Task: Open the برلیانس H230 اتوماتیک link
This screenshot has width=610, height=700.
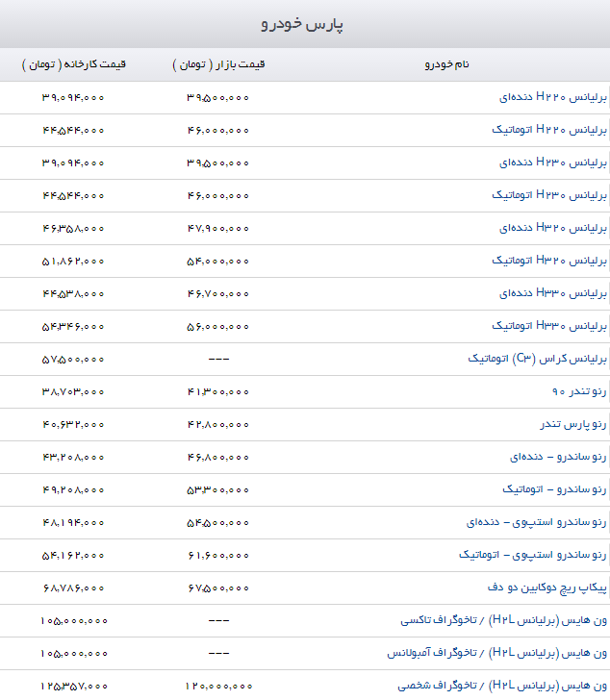Action: (549, 195)
